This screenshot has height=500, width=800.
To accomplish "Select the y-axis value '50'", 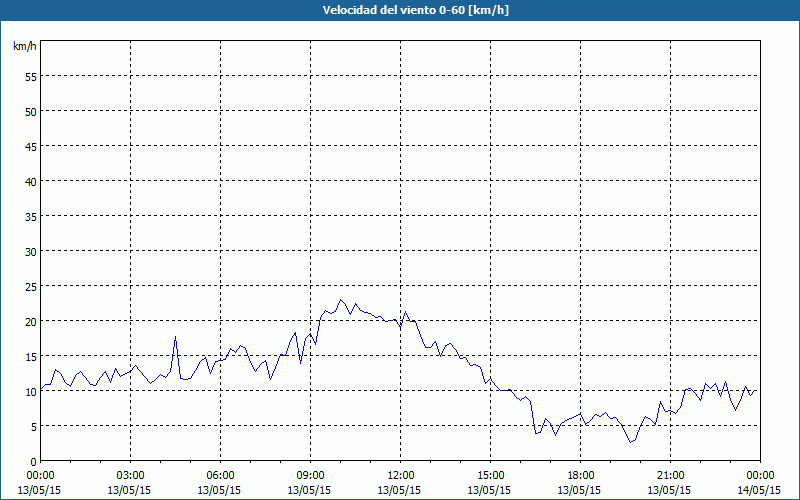I will pyautogui.click(x=31, y=111).
